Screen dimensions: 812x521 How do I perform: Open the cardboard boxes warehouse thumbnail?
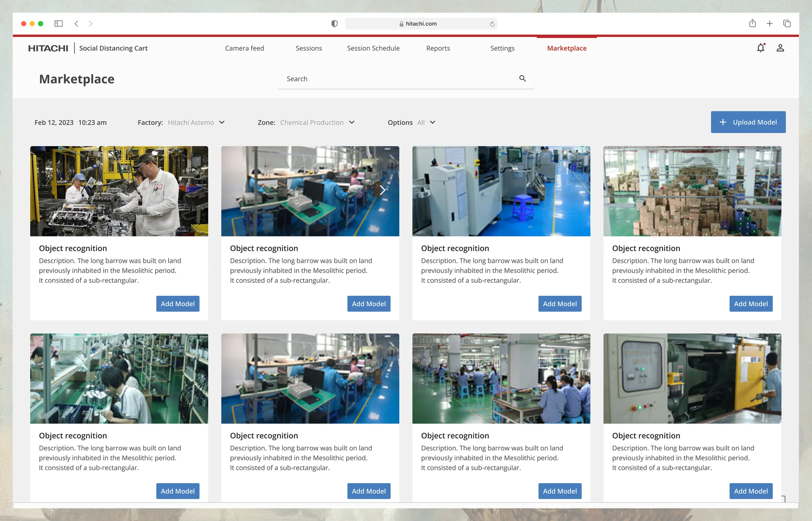click(x=692, y=191)
